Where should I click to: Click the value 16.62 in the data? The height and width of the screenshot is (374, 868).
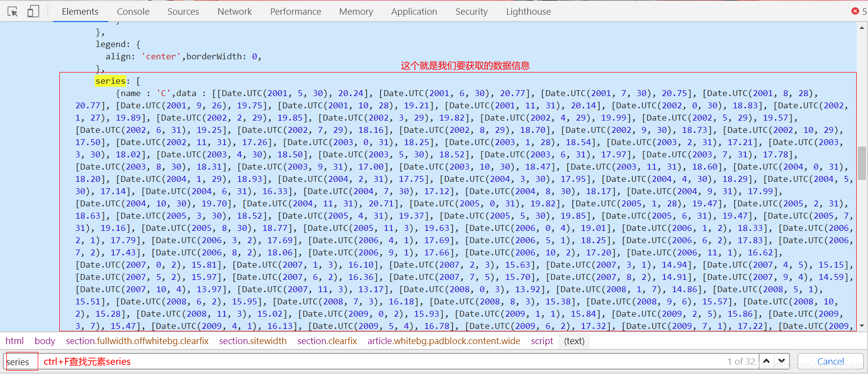point(760,252)
